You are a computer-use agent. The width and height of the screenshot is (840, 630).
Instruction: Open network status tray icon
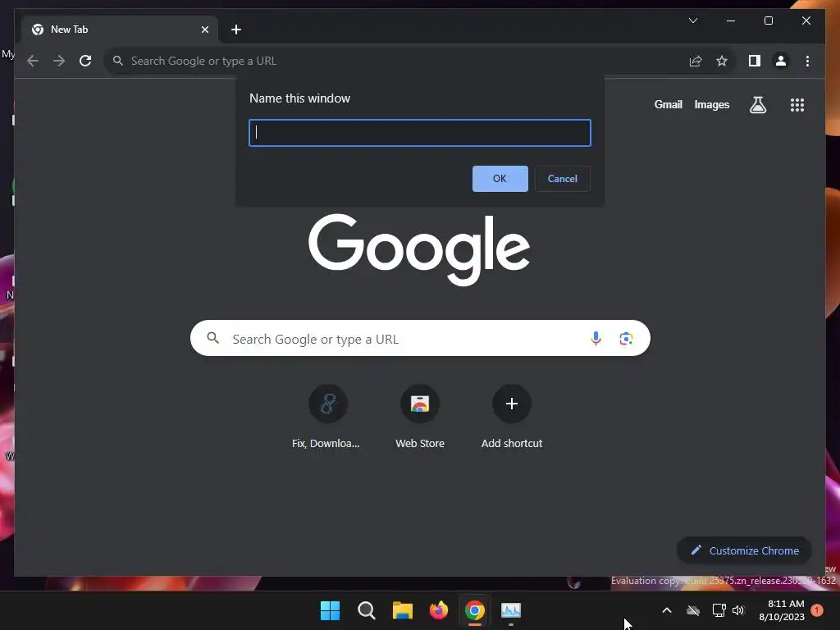(719, 610)
